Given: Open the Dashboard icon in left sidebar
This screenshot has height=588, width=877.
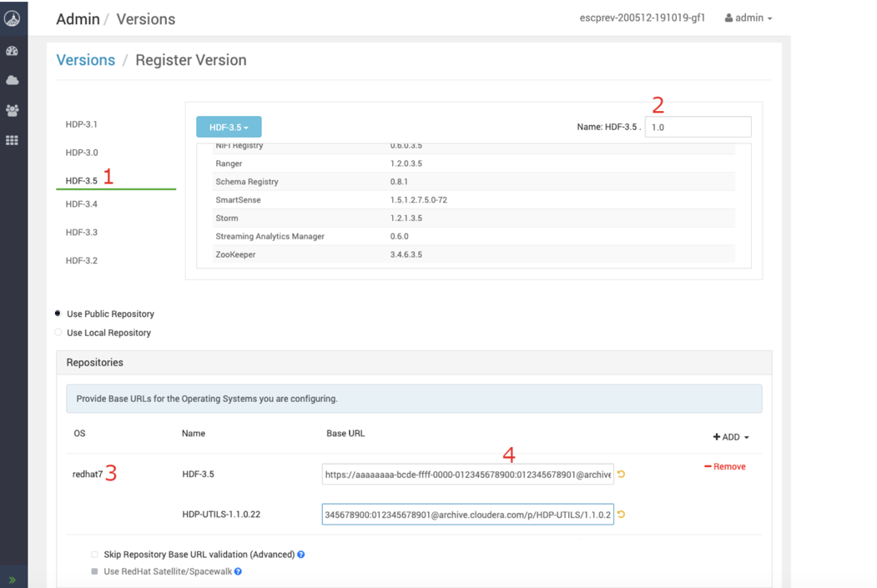Looking at the screenshot, I should tap(13, 51).
